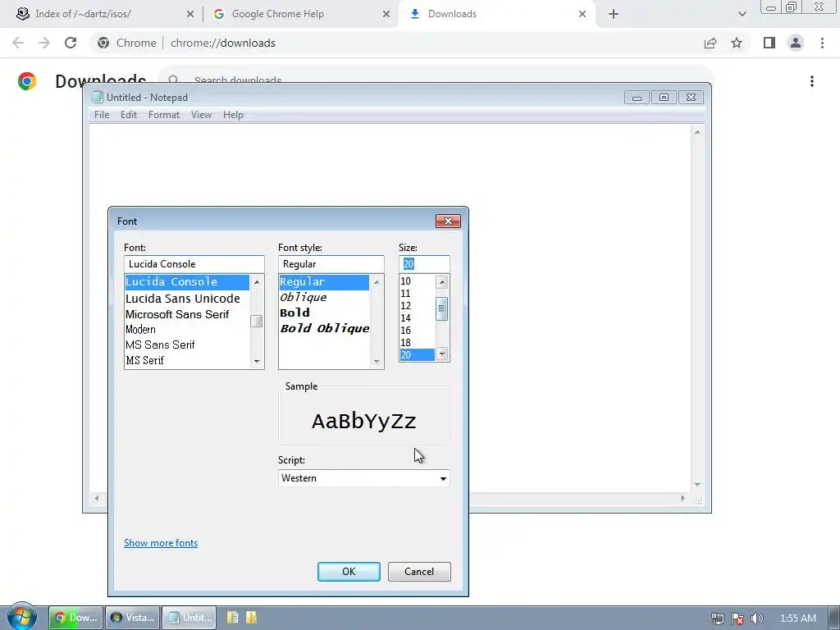
Task: Pick size 10 in the size list
Action: coord(418,281)
